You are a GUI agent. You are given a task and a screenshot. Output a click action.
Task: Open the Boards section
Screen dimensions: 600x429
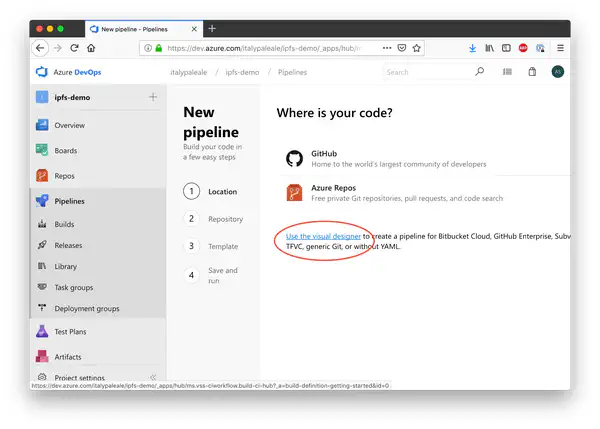(66, 150)
